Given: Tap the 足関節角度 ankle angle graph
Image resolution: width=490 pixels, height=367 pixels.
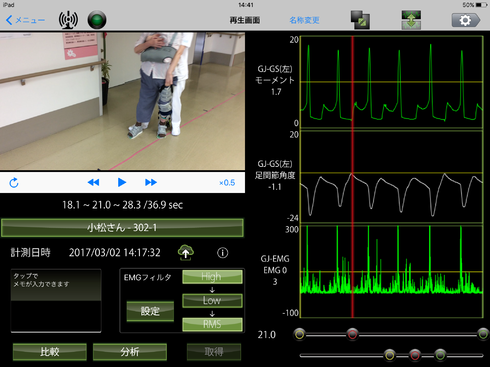Looking at the screenshot, I should pyautogui.click(x=392, y=176).
